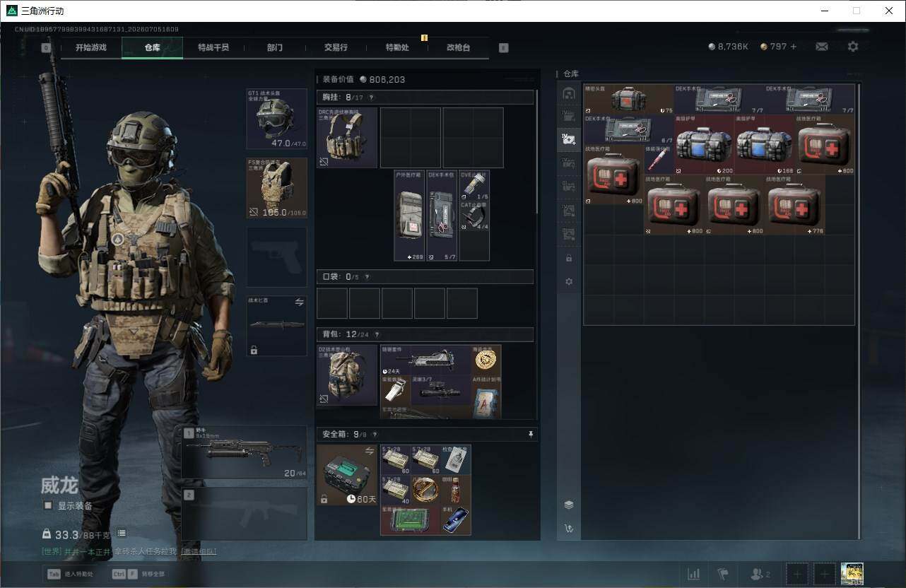The width and height of the screenshot is (906, 588).
Task: Click the plus next to 797 currency
Action: coord(793,47)
